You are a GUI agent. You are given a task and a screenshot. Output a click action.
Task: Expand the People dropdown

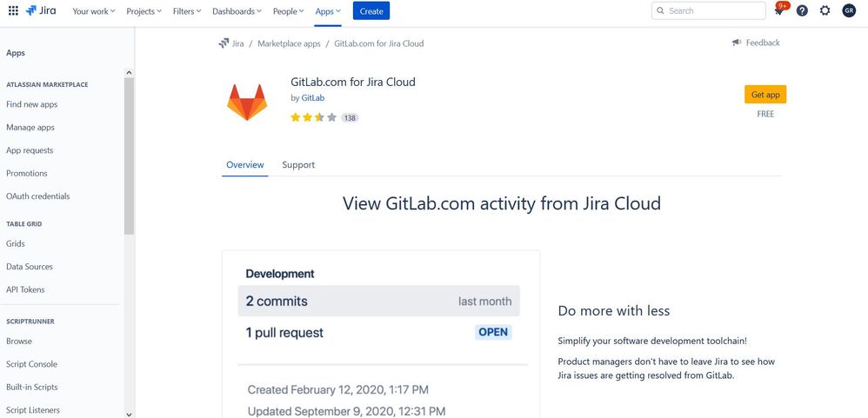click(289, 11)
